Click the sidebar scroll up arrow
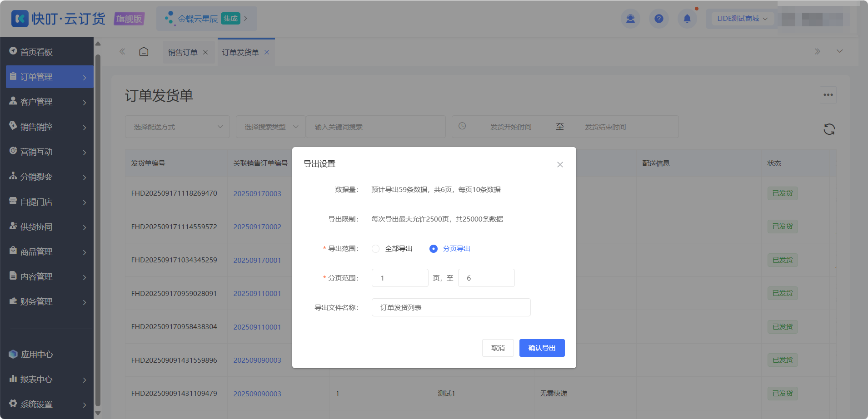 tap(98, 44)
